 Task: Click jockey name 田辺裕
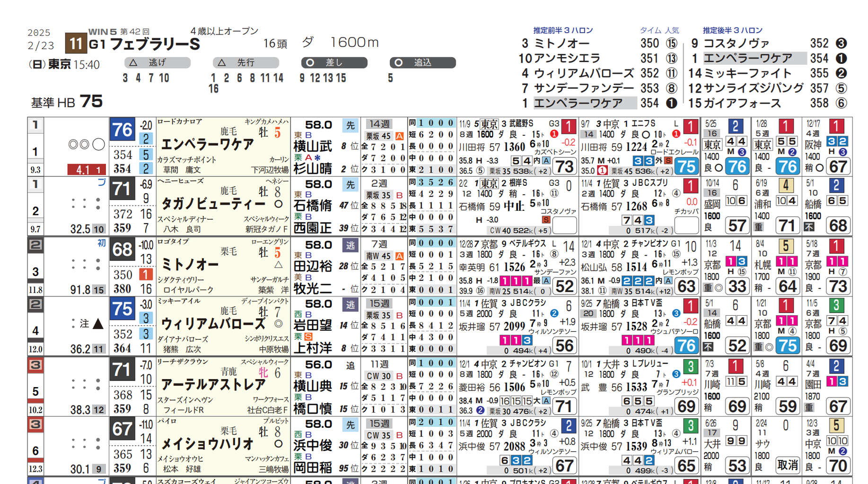(313, 267)
